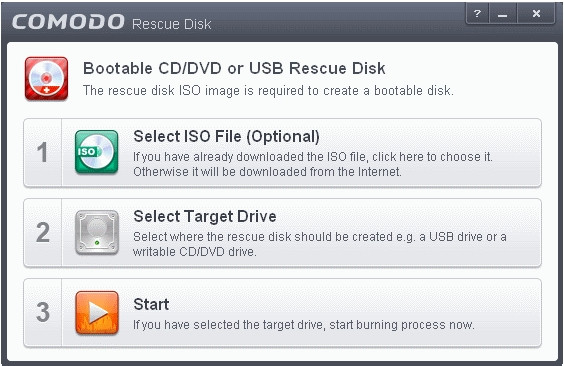The height and width of the screenshot is (366, 564).
Task: Click the 'Start' step title
Action: (x=151, y=304)
